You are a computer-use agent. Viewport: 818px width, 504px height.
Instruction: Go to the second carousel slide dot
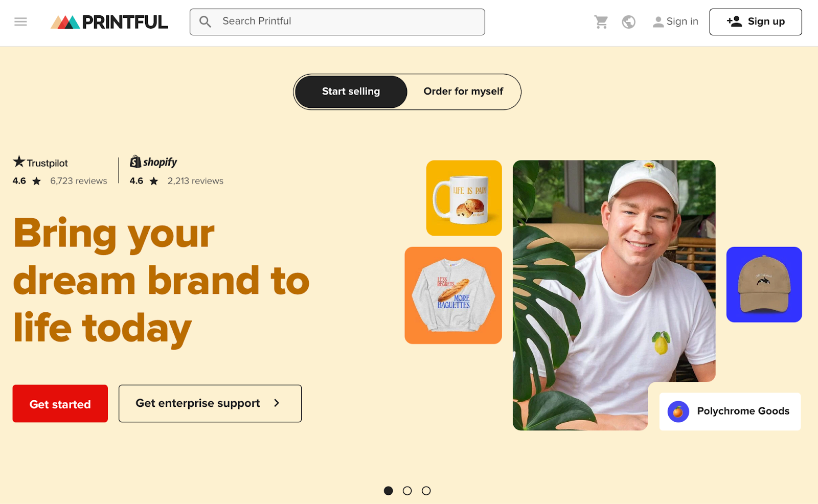407,491
